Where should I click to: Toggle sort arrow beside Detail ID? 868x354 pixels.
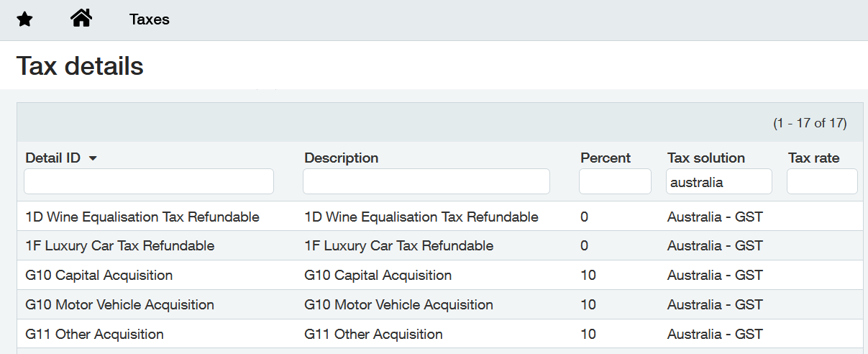pos(93,158)
